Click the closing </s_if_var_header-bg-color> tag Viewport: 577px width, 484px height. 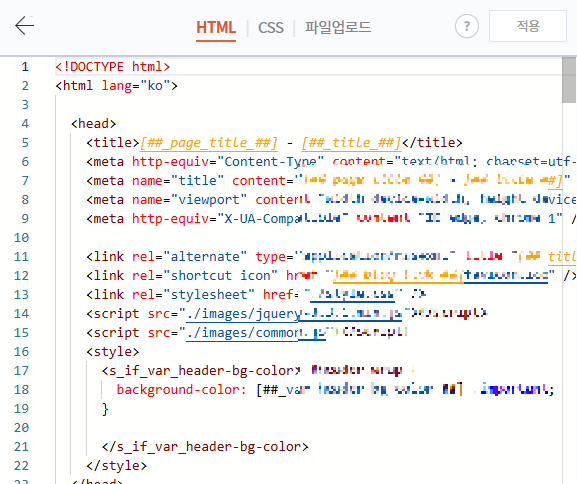(205, 447)
